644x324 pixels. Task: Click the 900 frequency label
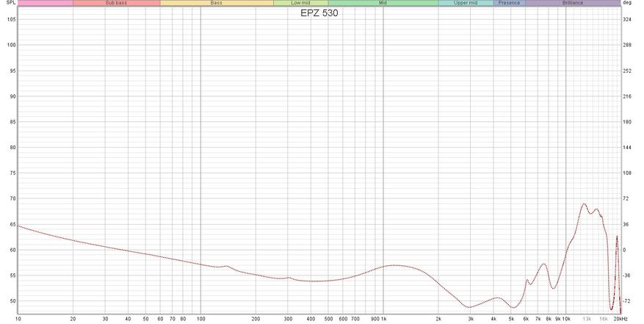pos(375,319)
